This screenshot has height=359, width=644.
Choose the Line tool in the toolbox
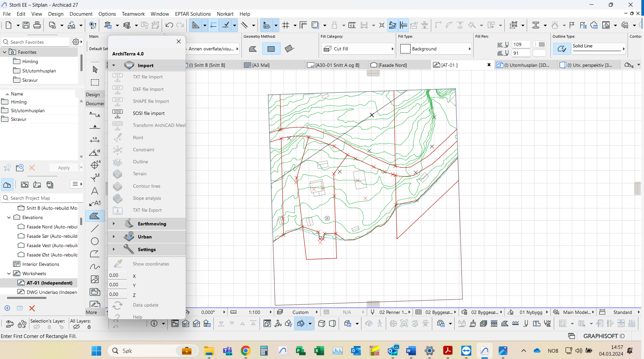[95, 228]
